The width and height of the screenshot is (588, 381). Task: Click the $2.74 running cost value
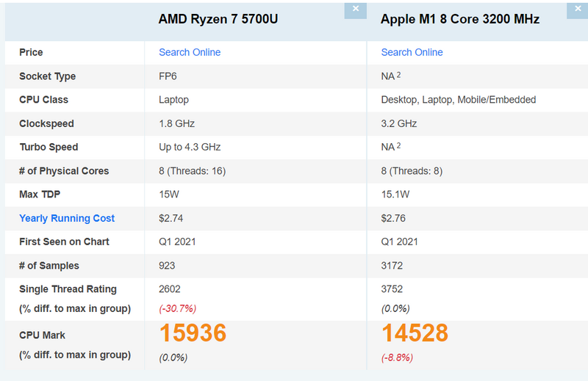171,219
